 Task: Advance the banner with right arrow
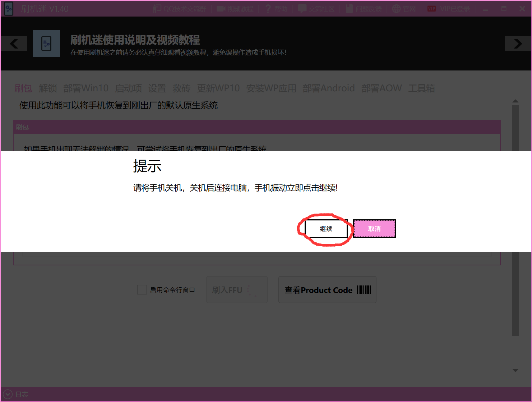pos(518,44)
